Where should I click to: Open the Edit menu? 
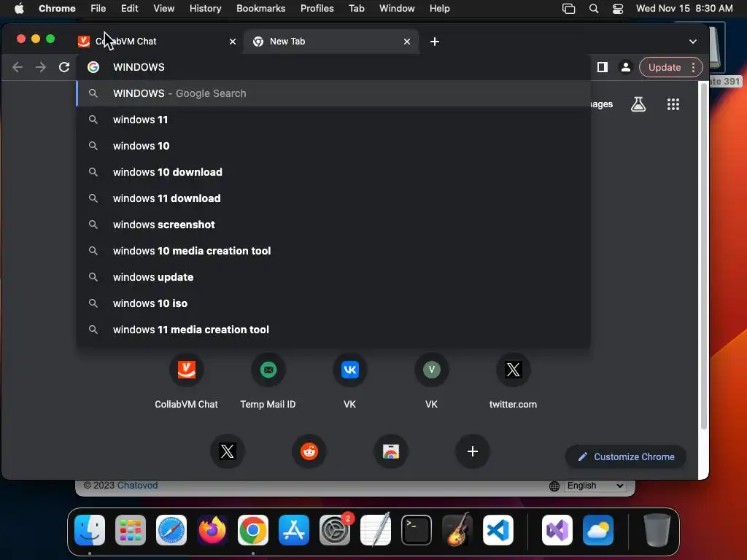point(129,8)
